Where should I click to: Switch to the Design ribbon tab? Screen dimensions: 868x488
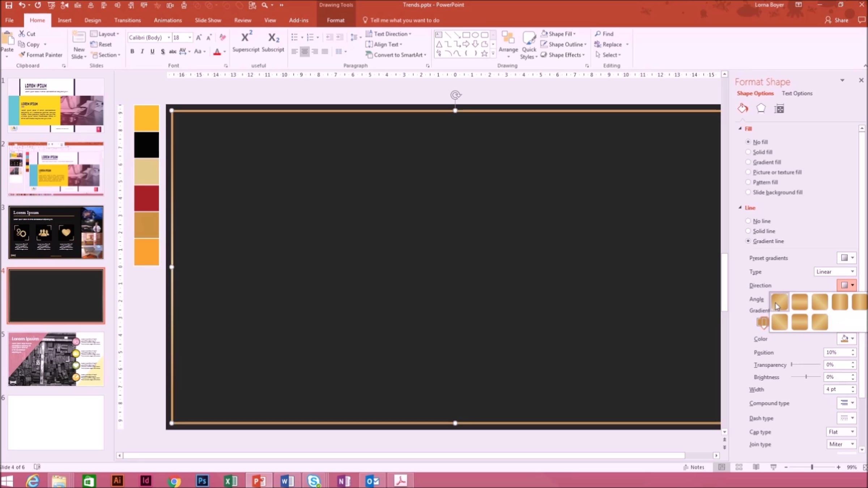click(x=93, y=20)
